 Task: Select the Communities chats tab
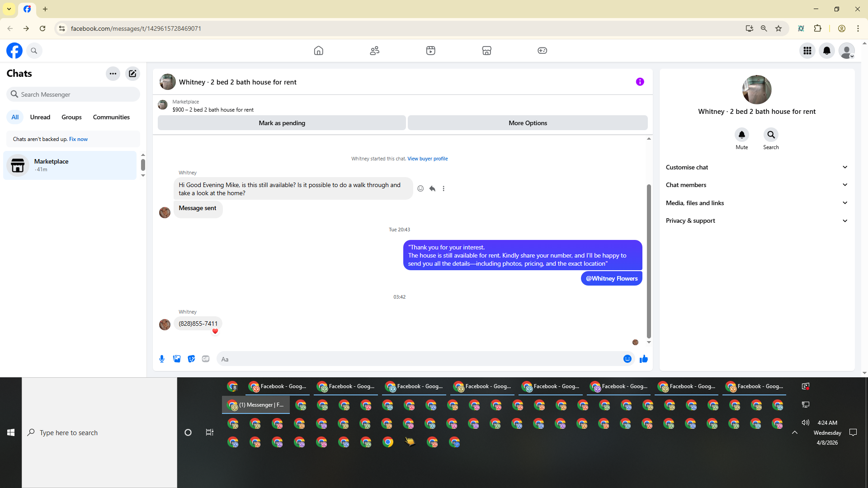click(x=111, y=117)
